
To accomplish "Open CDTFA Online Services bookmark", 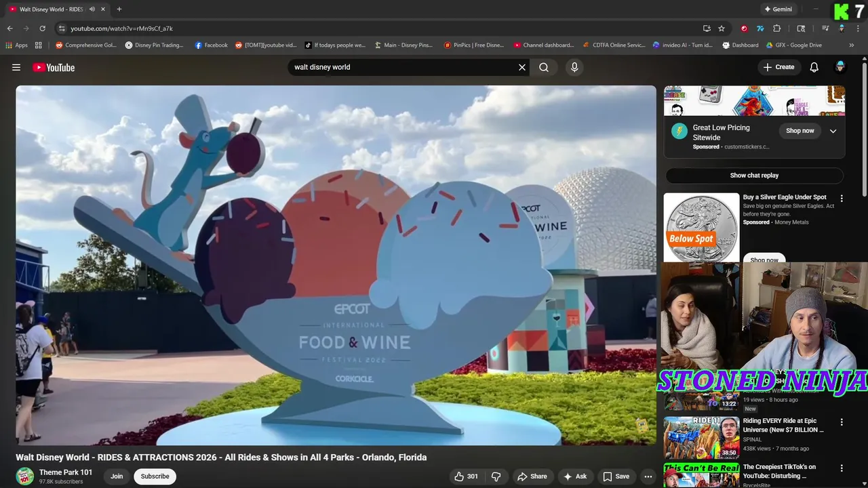I will [614, 45].
